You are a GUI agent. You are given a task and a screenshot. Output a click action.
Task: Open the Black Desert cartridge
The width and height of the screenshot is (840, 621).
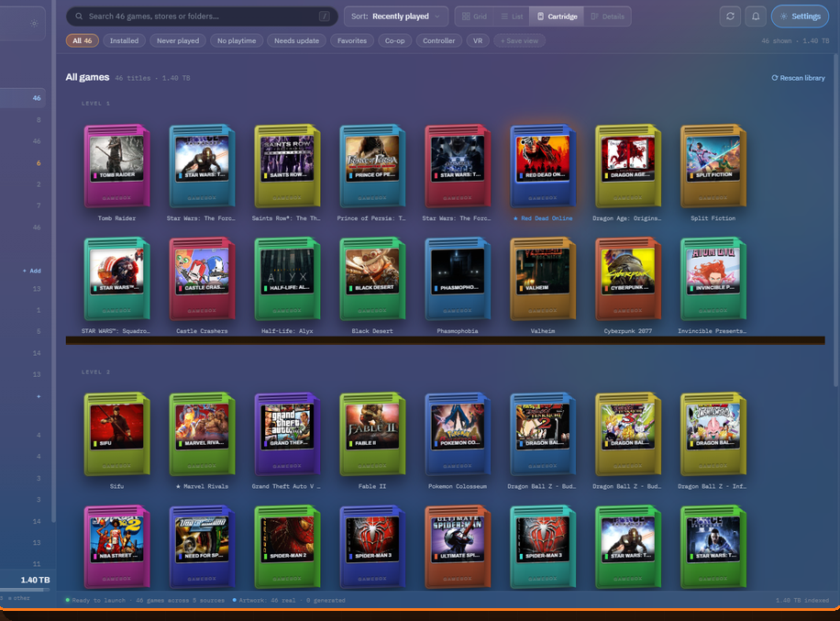click(372, 279)
